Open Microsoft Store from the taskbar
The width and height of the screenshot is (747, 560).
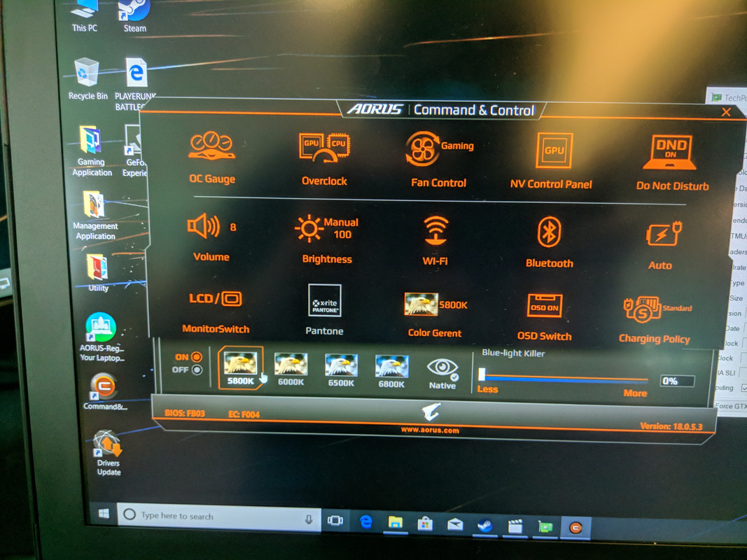click(425, 524)
